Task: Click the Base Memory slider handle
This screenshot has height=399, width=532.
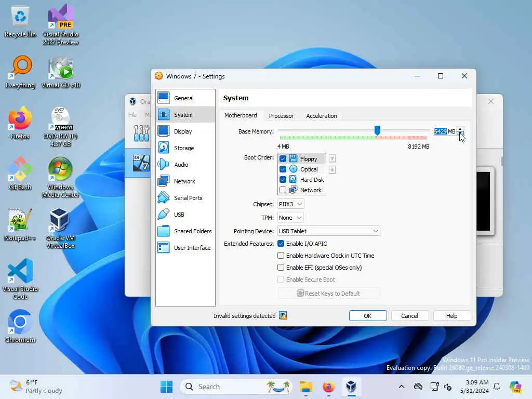Action: coord(377,130)
